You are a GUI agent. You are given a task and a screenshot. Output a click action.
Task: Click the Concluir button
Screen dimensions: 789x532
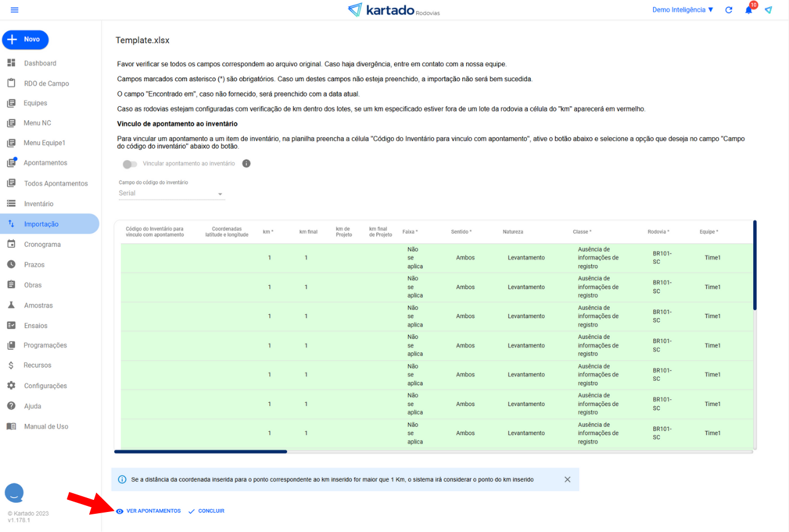pos(206,511)
